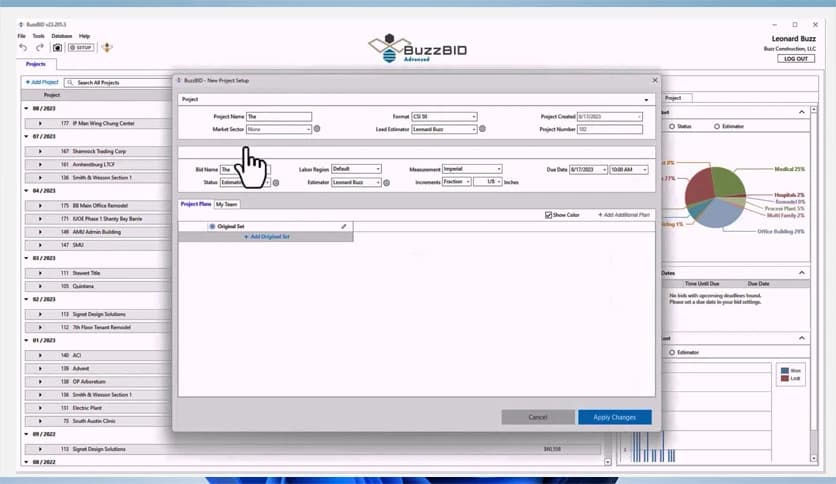This screenshot has width=836, height=484.
Task: Click the Apply Changes button
Action: point(615,417)
